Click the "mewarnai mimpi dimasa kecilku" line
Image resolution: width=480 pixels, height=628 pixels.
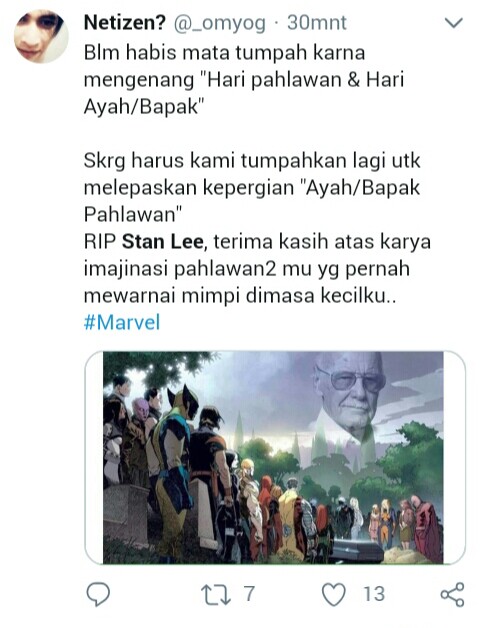coord(239,296)
